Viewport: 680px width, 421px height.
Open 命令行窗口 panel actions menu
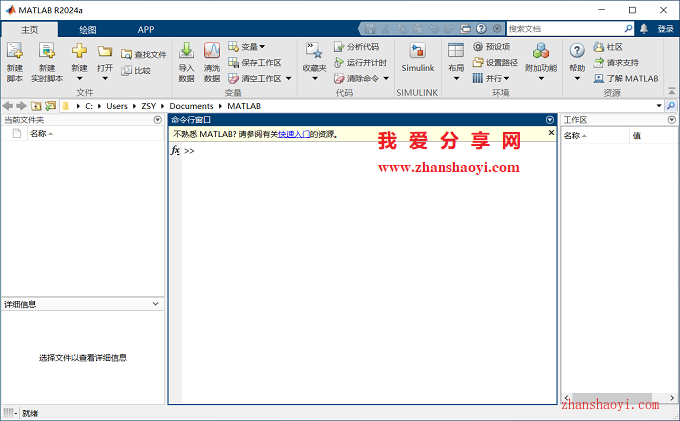550,120
